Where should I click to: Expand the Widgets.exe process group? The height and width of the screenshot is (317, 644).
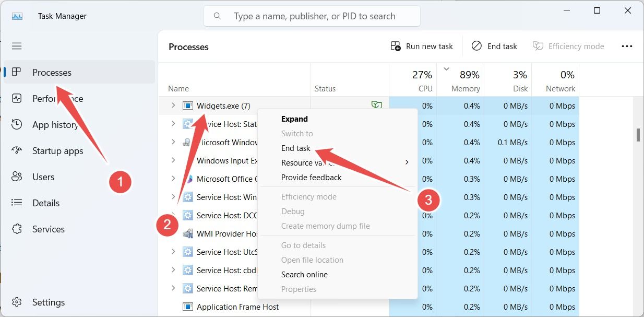click(x=172, y=105)
